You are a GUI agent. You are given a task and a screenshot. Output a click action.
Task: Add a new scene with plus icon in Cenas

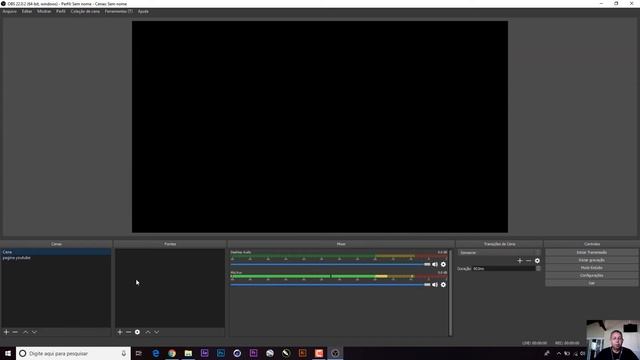click(6, 332)
